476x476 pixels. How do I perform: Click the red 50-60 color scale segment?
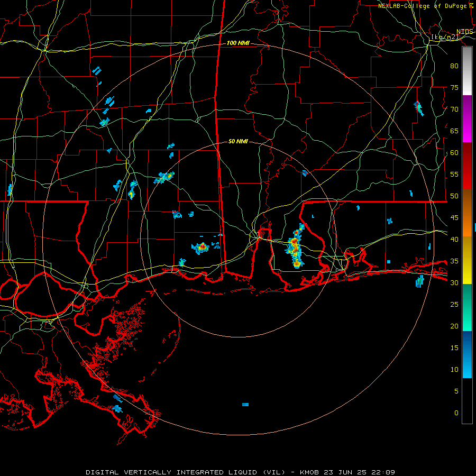pyautogui.click(x=467, y=166)
